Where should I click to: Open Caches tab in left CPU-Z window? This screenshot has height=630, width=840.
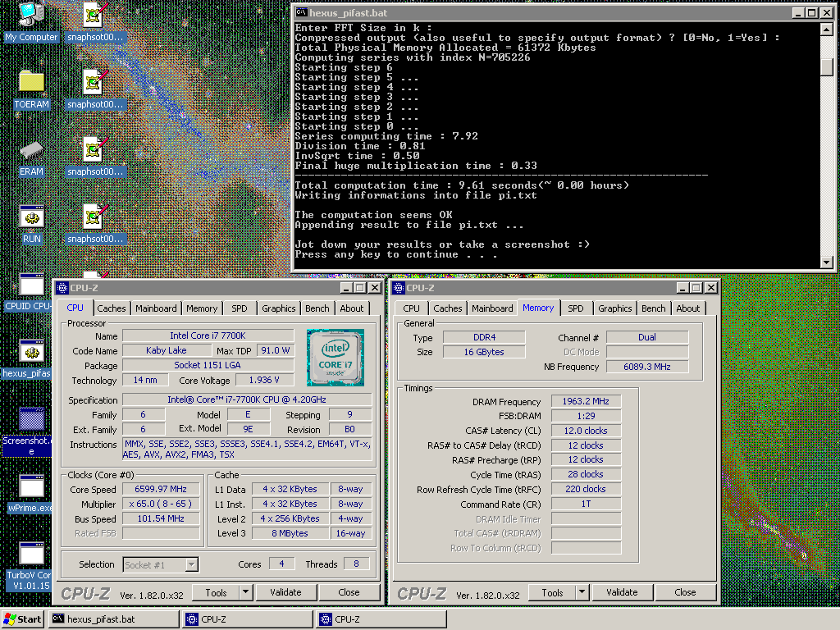112,308
